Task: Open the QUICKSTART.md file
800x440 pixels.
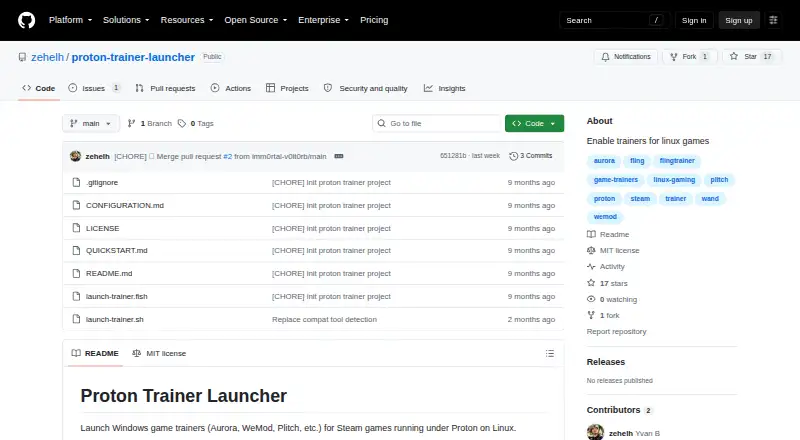Action: 116,250
